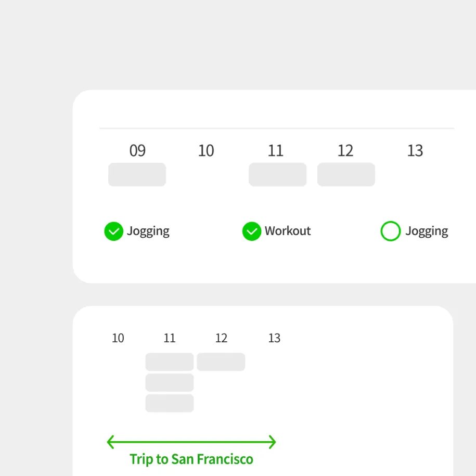This screenshot has width=476, height=476.
Task: Select day 13 next to unchecked Jogging
Action: tap(415, 151)
